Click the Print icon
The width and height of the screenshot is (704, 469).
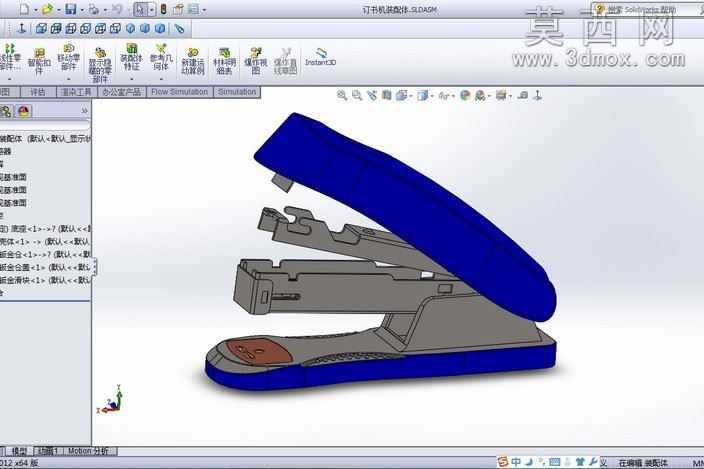coord(94,9)
